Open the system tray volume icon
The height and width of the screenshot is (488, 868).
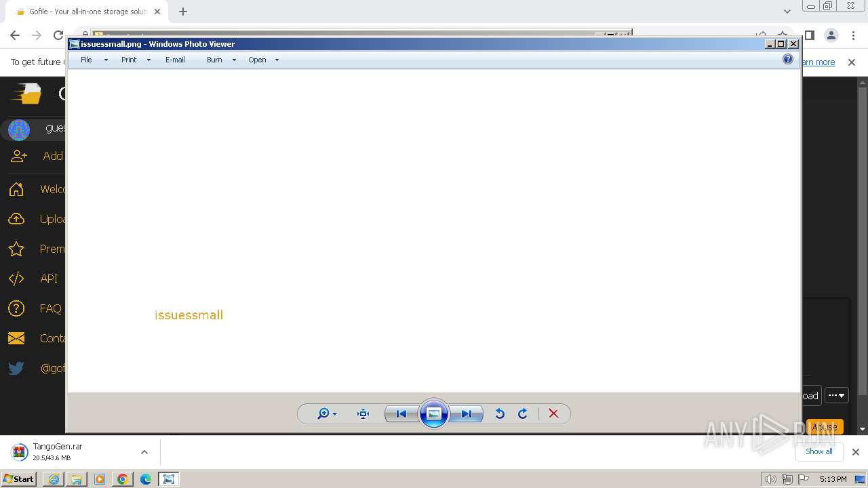click(771, 479)
